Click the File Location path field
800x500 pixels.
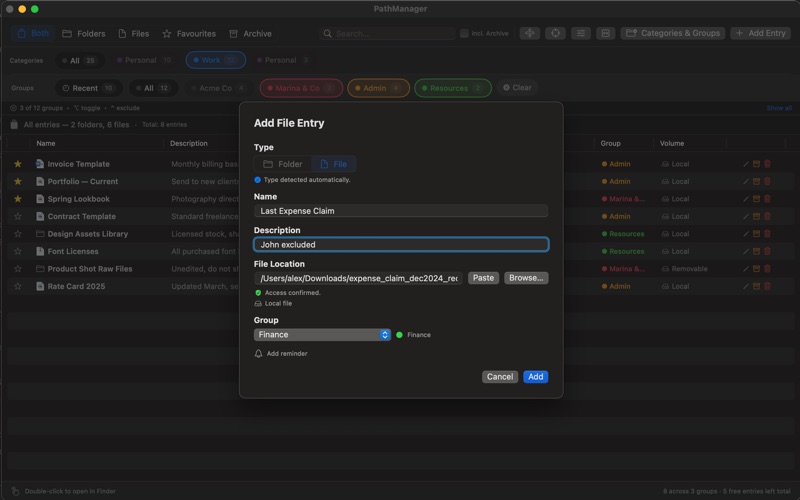(358, 278)
